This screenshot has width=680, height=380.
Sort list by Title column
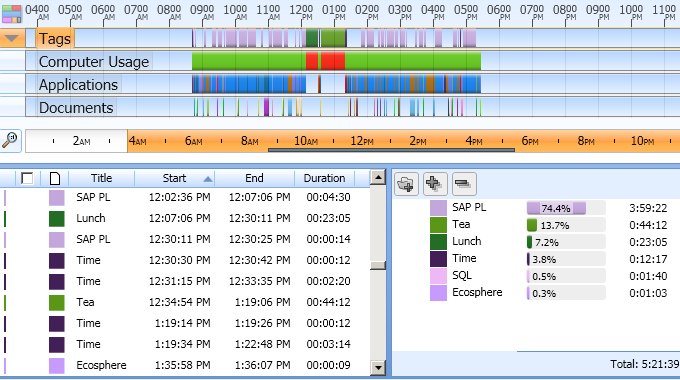[x=101, y=178]
